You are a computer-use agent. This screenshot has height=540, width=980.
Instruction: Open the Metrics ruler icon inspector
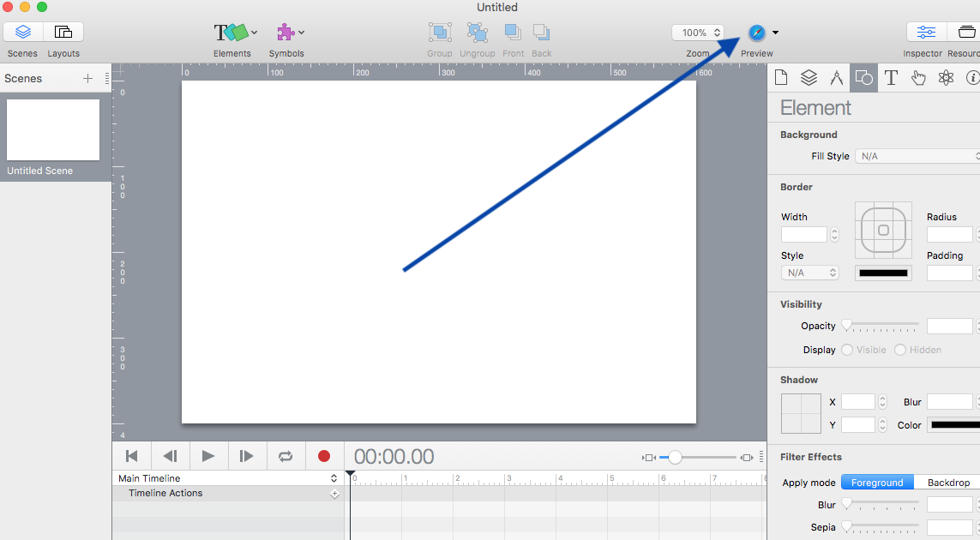(836, 77)
